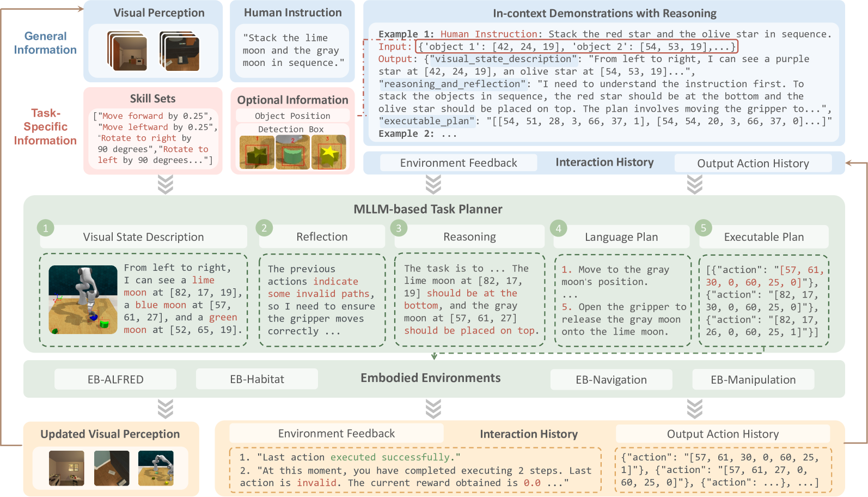Select Output Action History in the blue panel
The image size is (868, 497).
click(x=753, y=163)
